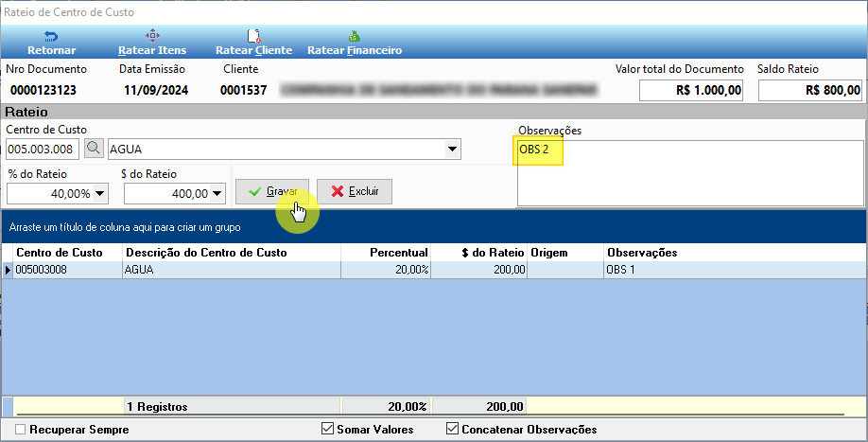This screenshot has height=442, width=868.
Task: Open Ratear Itens from the toolbar
Action: (x=152, y=44)
